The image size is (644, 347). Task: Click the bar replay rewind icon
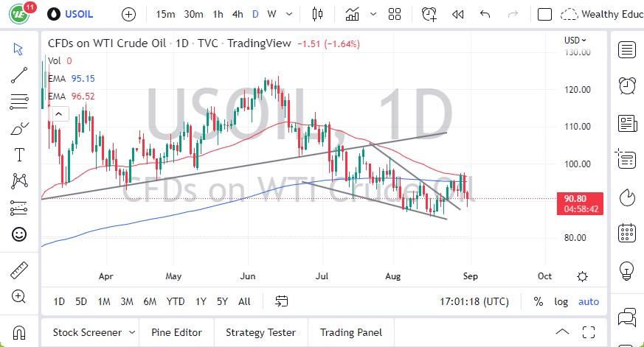pos(457,14)
